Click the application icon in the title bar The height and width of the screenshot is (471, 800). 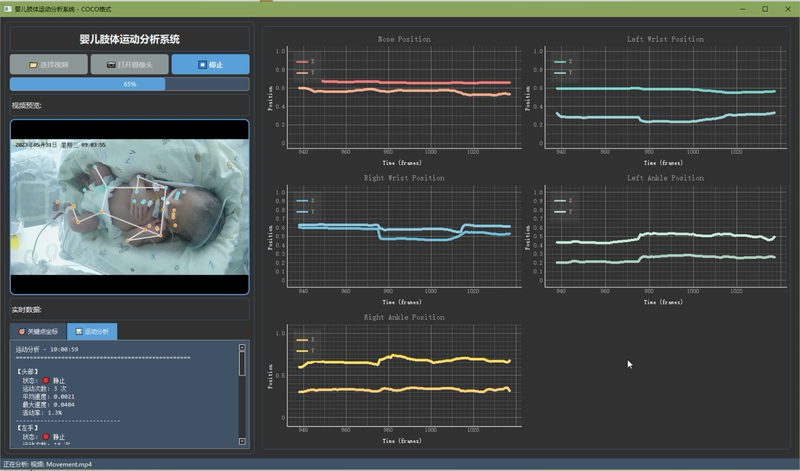click(x=7, y=8)
